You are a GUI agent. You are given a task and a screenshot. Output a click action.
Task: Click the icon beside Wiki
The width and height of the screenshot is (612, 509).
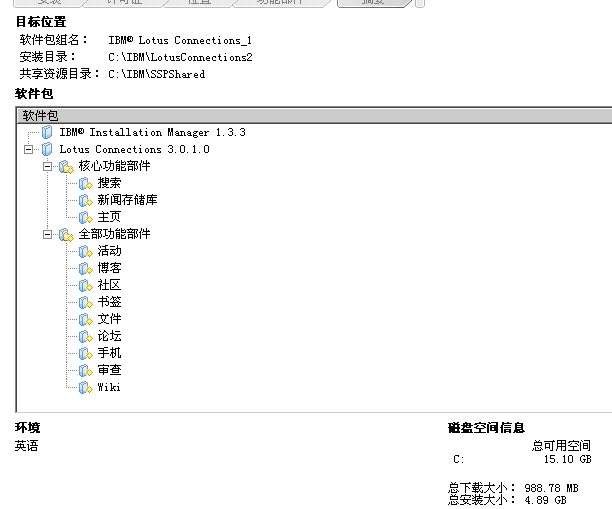click(85, 387)
